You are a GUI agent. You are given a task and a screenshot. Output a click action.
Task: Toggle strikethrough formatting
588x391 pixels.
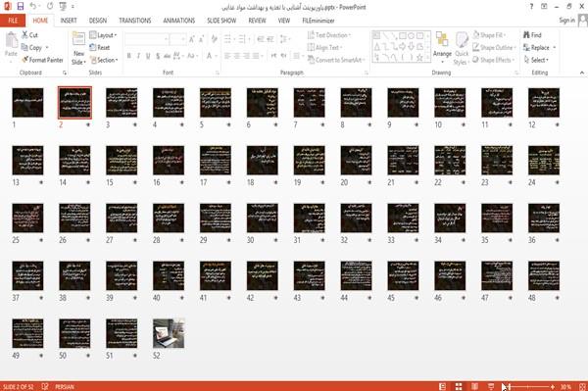[x=167, y=56]
